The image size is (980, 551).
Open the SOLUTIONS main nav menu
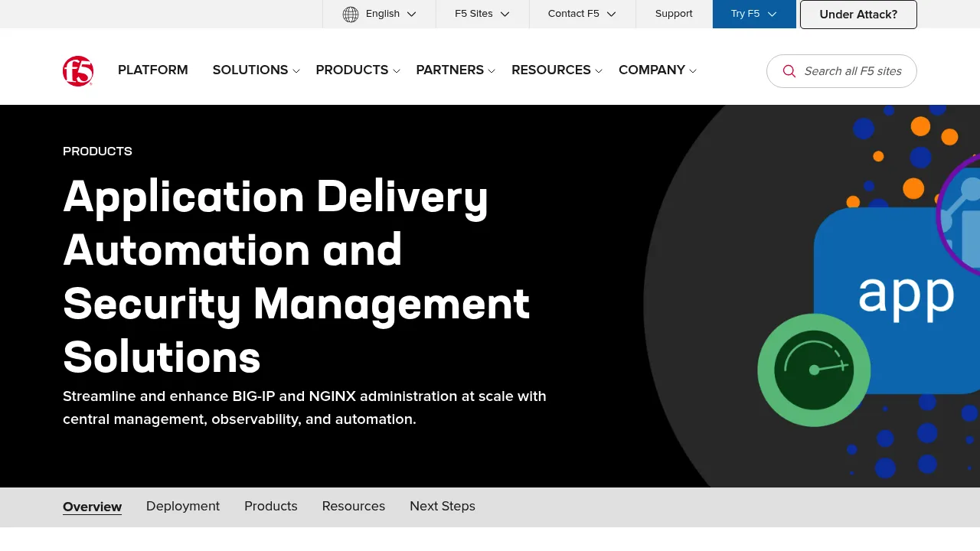[250, 70]
